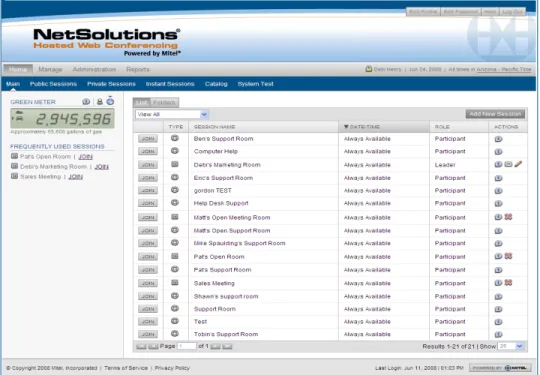Click the envelope invite icon for Debi's Marketing Room

click(508, 164)
